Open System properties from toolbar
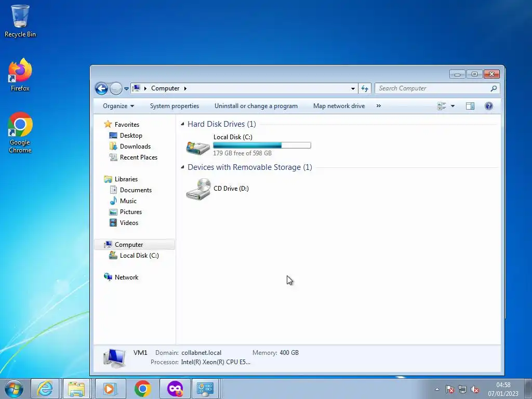Viewport: 532px width, 399px height. pos(175,106)
